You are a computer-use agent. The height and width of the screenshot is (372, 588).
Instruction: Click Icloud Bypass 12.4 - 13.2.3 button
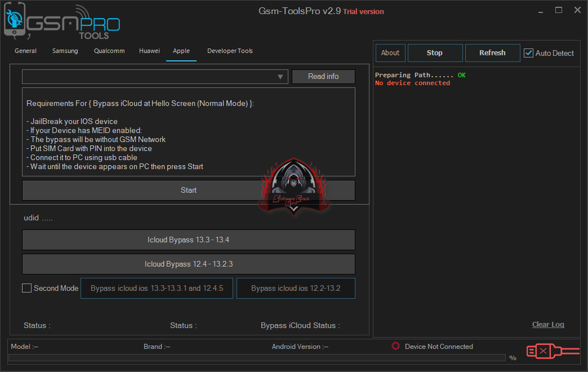click(x=188, y=264)
